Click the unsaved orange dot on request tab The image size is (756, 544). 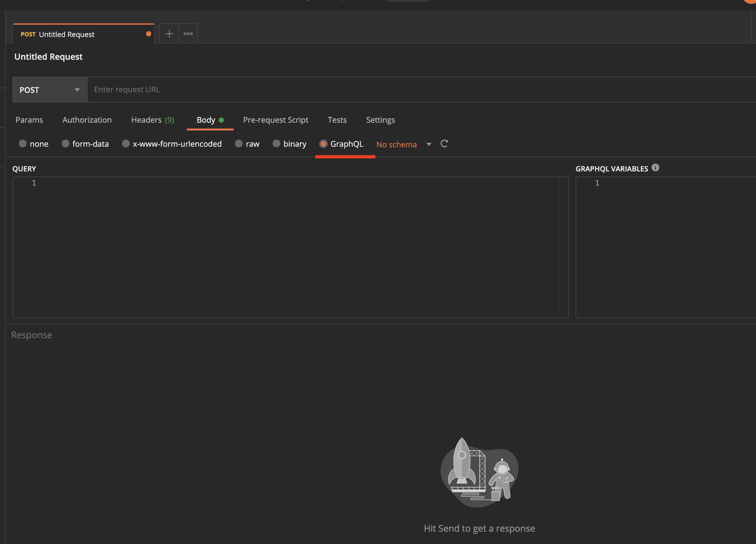[148, 34]
